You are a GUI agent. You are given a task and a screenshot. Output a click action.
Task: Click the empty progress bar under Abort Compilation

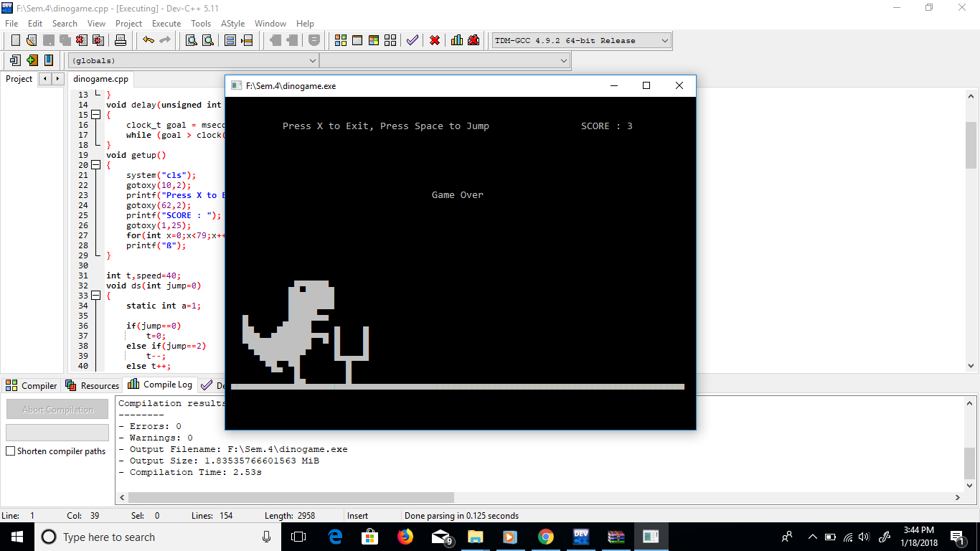[57, 433]
